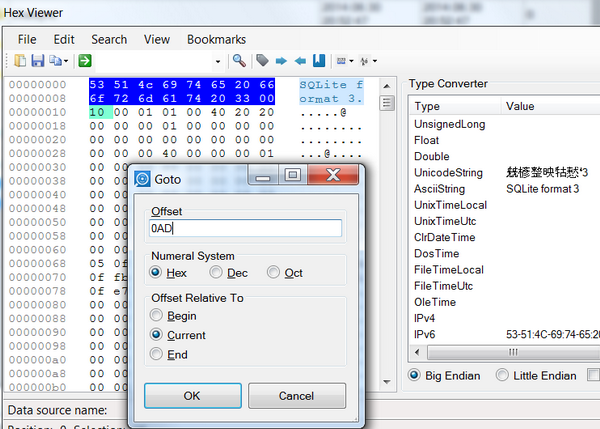Click the save disk icon
The height and width of the screenshot is (429, 600).
click(x=38, y=61)
